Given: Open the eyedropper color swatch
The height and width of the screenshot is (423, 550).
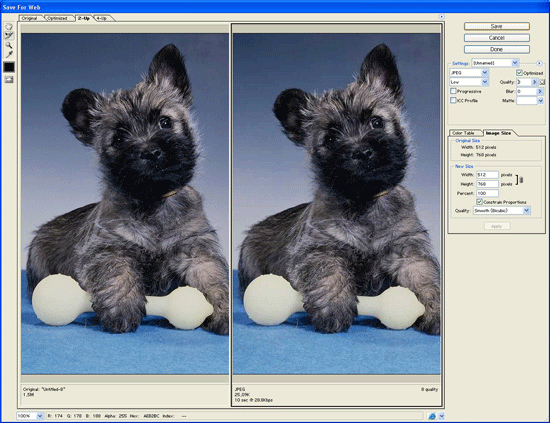Looking at the screenshot, I should [9, 67].
